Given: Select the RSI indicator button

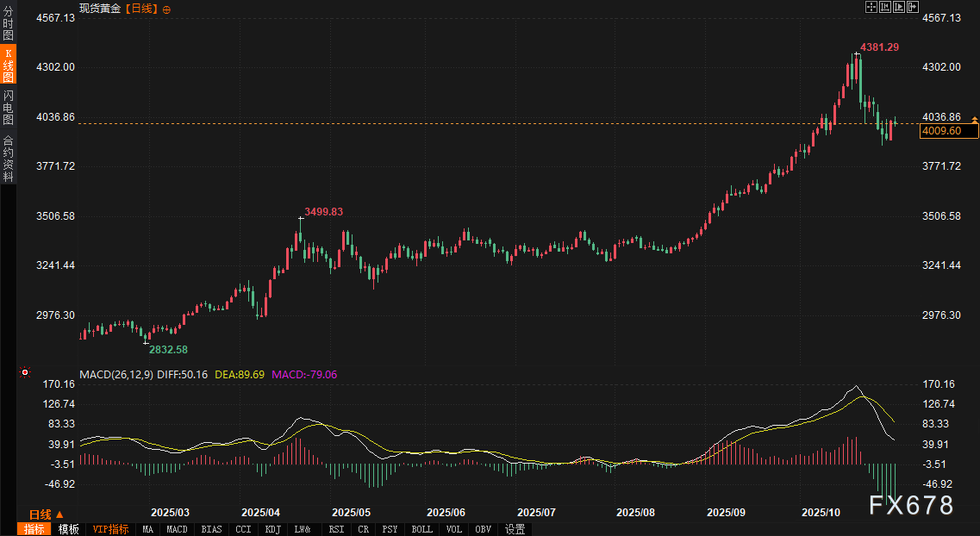Looking at the screenshot, I should point(336,529).
